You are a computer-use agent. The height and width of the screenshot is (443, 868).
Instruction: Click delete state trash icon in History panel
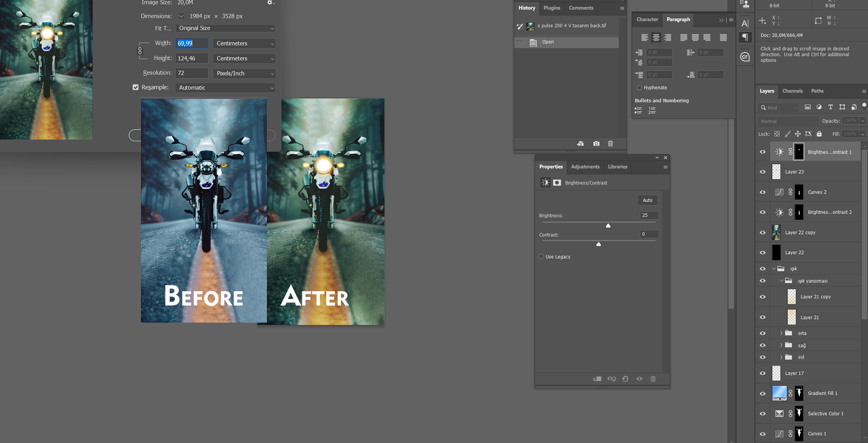coord(610,143)
